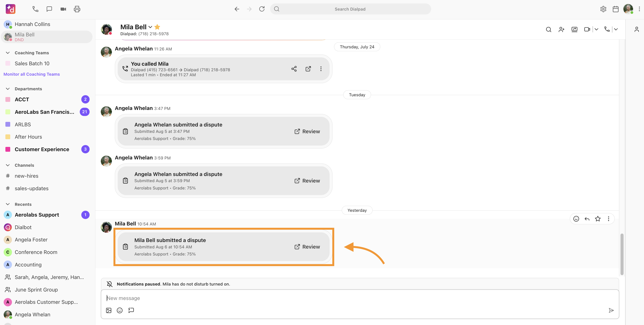
Task: Reload with the refresh icon
Action: 262,9
